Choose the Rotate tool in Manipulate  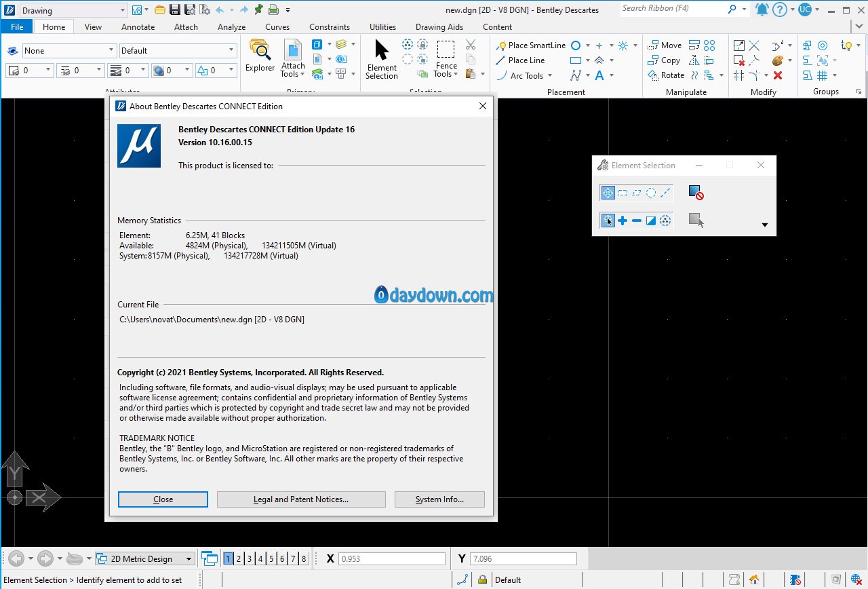[x=666, y=75]
